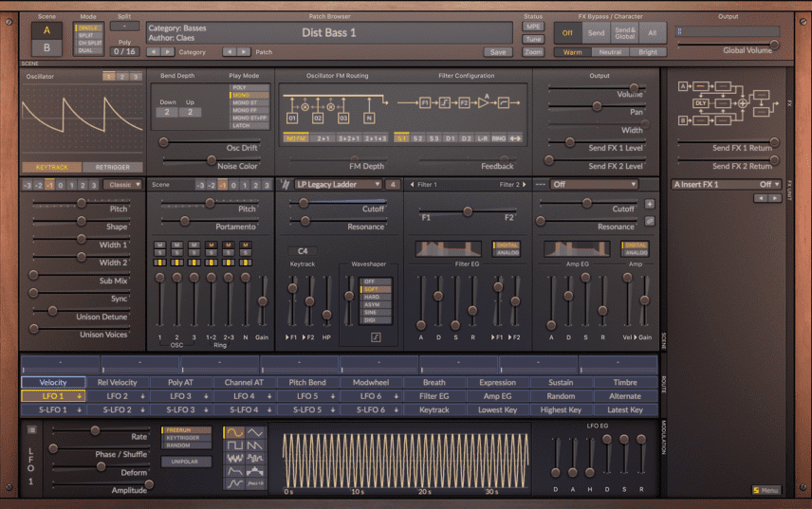Screen dimensions: 812x509
Task: Click the LFO Rate slider
Action: (x=101, y=430)
